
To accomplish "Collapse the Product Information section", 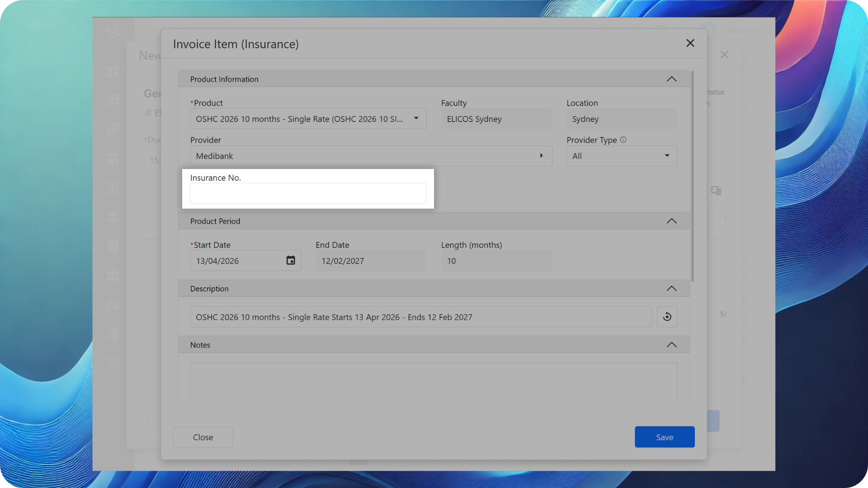I will pyautogui.click(x=671, y=80).
